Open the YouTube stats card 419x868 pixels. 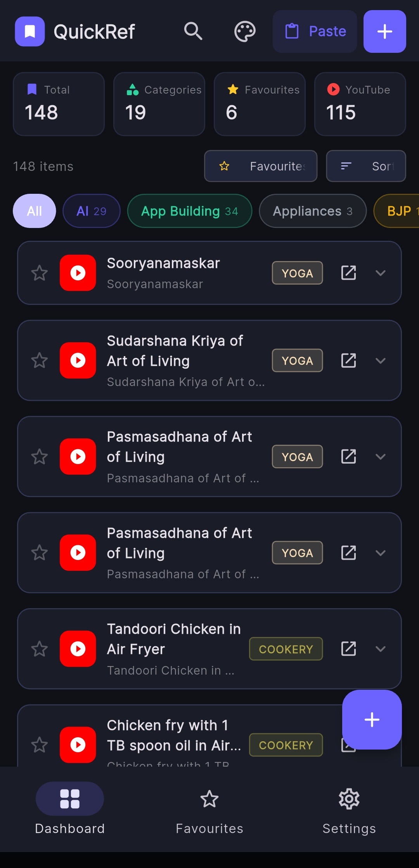pos(360,104)
